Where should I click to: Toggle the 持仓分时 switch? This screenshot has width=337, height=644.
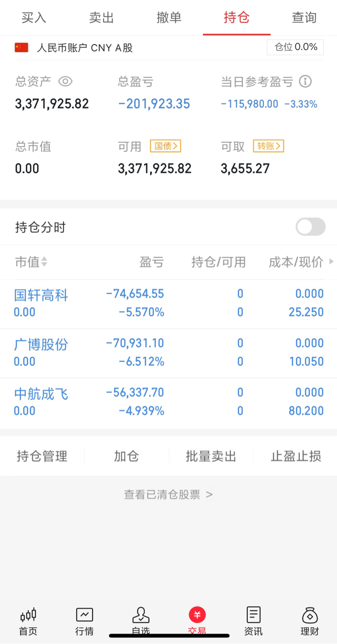[311, 227]
